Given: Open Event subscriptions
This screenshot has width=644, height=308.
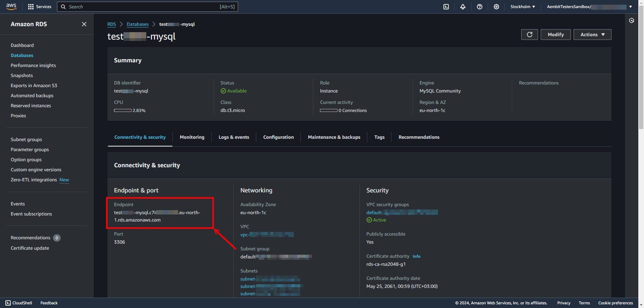Looking at the screenshot, I should click(x=31, y=214).
